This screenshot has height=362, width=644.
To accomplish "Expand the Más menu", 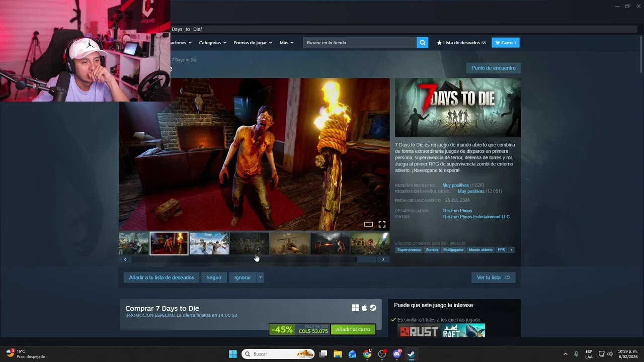I will pyautogui.click(x=287, y=43).
